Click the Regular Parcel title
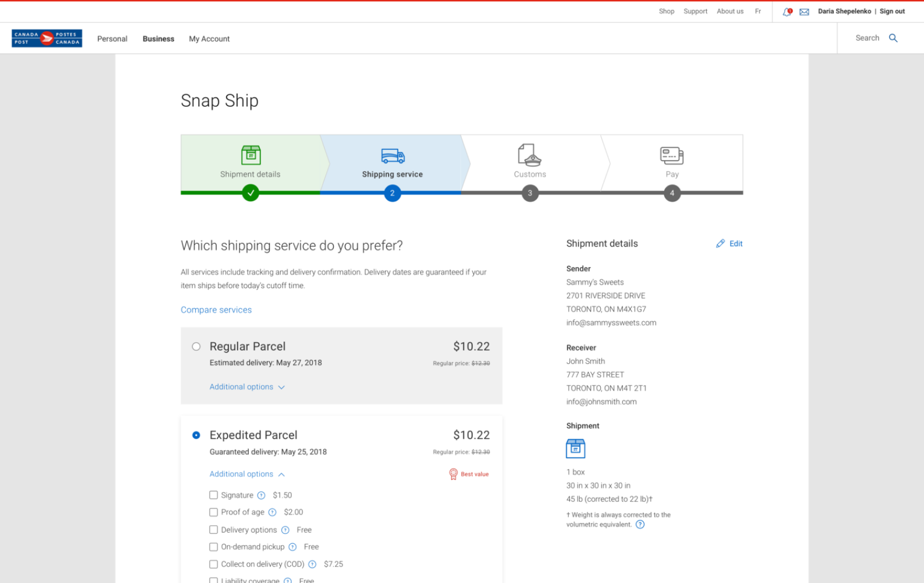Viewport: 924px width, 583px height. (x=248, y=346)
